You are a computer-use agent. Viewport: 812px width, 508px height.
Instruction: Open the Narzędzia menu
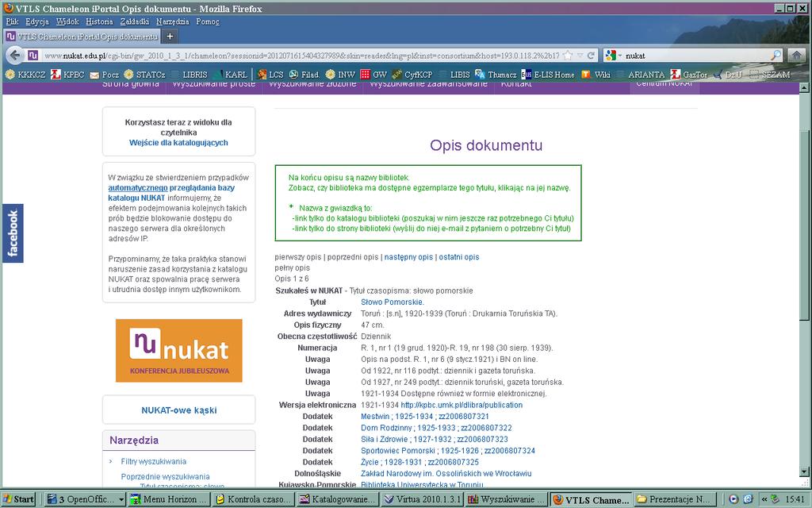tap(172, 21)
